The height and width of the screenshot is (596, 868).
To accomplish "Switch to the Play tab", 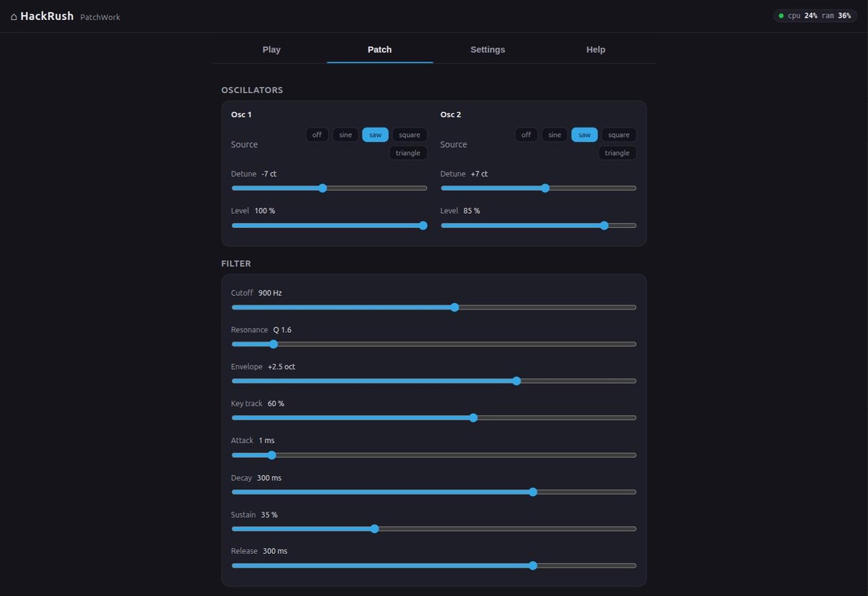I will click(x=271, y=49).
